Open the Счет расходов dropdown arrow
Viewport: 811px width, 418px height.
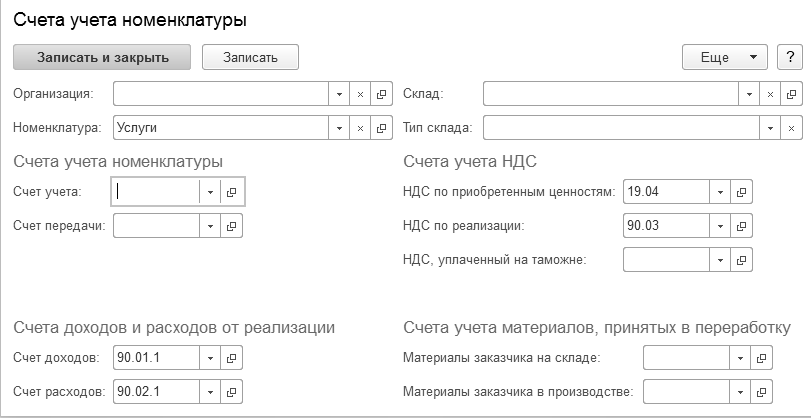click(x=210, y=391)
